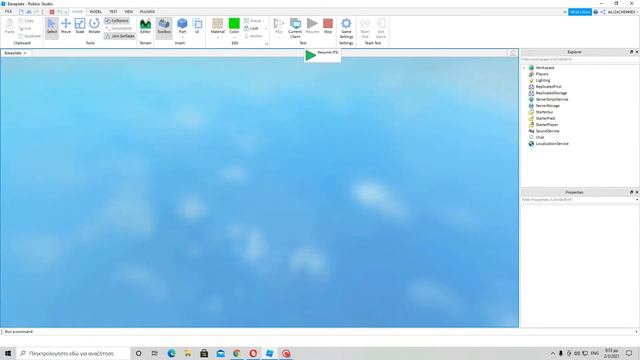
Task: Switch to the MODEL ribbon tab
Action: point(96,12)
